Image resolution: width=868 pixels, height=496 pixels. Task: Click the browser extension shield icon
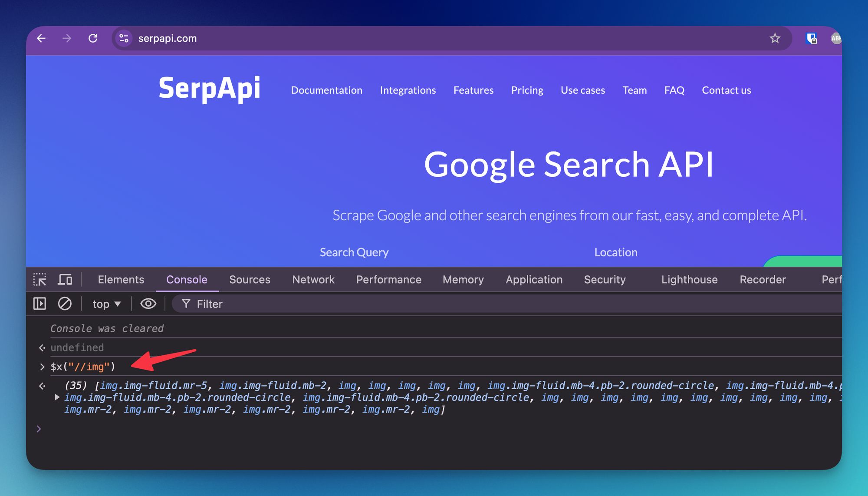coord(811,38)
